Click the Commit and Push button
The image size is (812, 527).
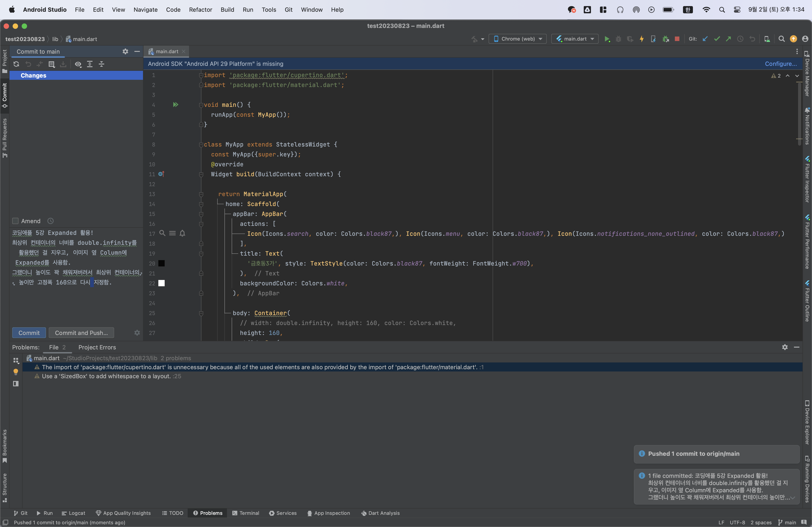click(x=81, y=333)
